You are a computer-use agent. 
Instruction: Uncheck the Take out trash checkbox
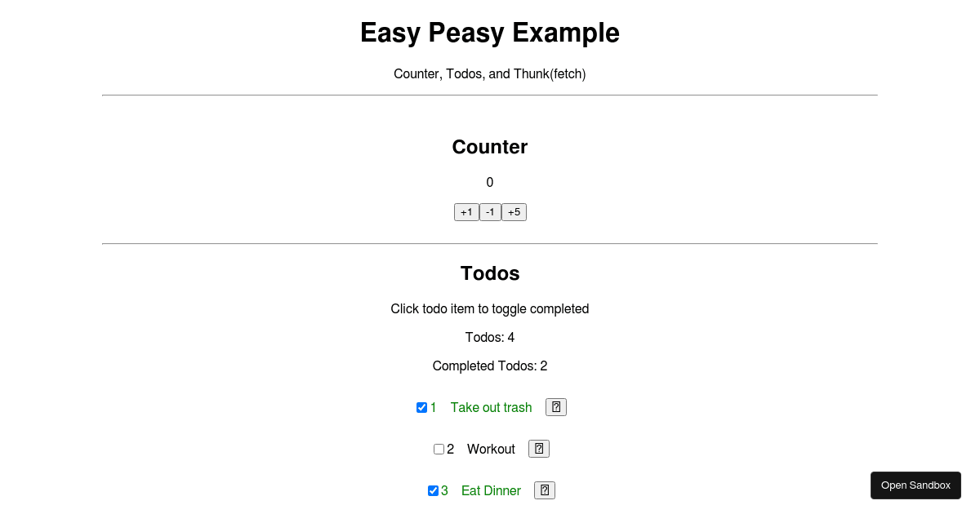click(x=421, y=407)
